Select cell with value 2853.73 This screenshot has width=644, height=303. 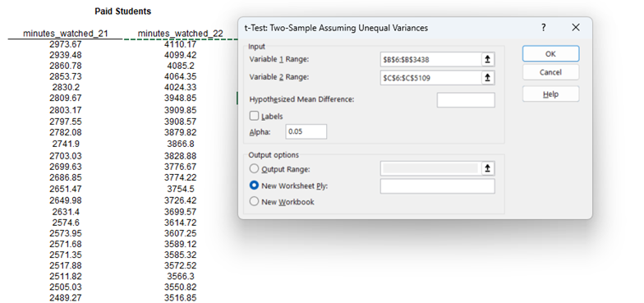(x=66, y=76)
